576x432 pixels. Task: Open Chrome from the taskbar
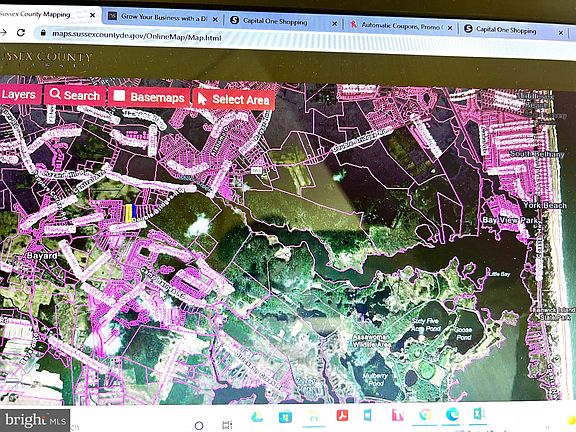425,415
